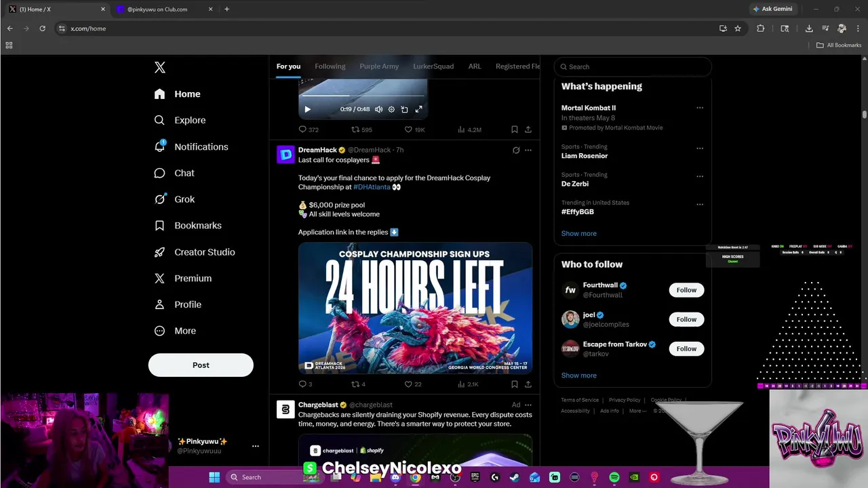Switch to the LurkerSquad tab
The image size is (868, 488).
point(433,66)
